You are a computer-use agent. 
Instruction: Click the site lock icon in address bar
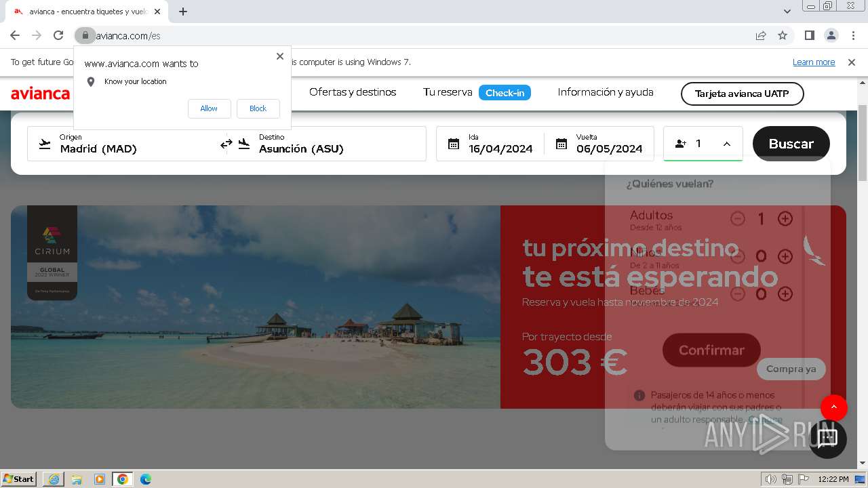85,35
